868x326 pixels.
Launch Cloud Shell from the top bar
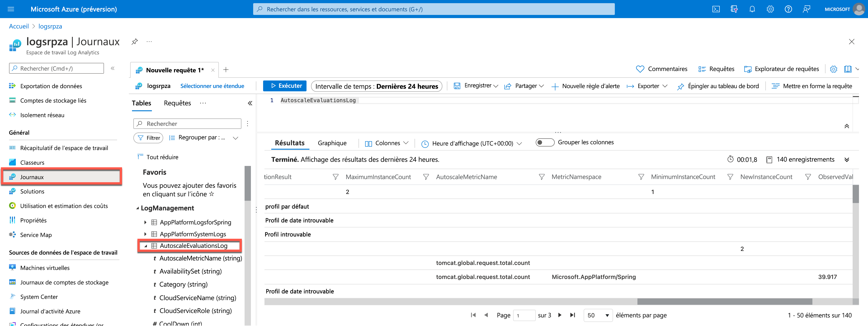[716, 9]
